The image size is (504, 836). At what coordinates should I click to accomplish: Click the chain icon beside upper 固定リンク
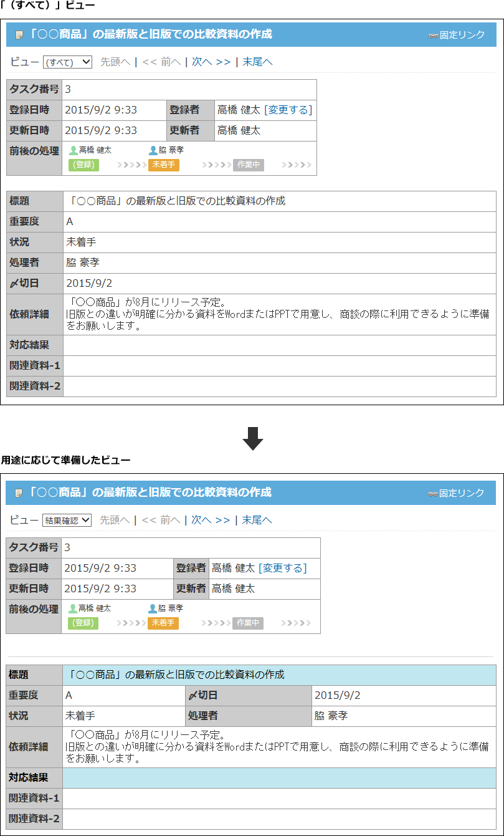pos(433,36)
